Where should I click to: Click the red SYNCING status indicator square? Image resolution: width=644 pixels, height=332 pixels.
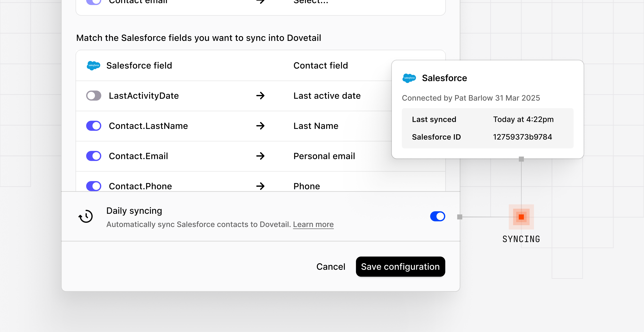click(x=521, y=217)
